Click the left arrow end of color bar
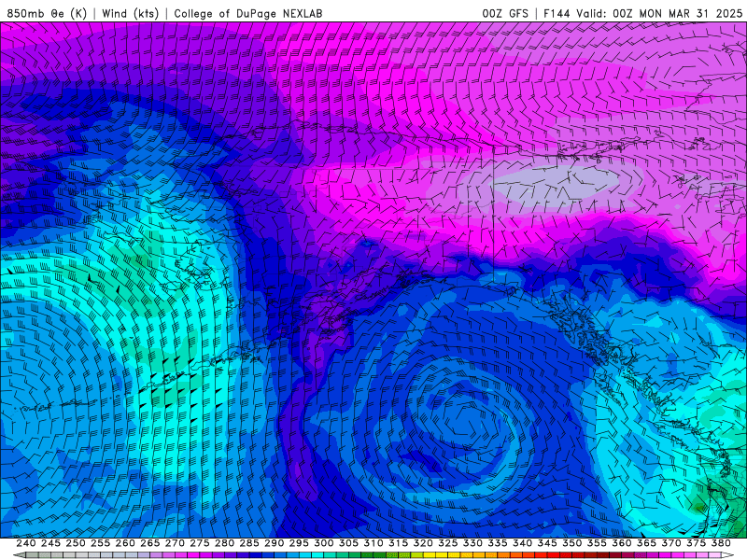Viewport: 747px width, 560px height. tap(19, 555)
